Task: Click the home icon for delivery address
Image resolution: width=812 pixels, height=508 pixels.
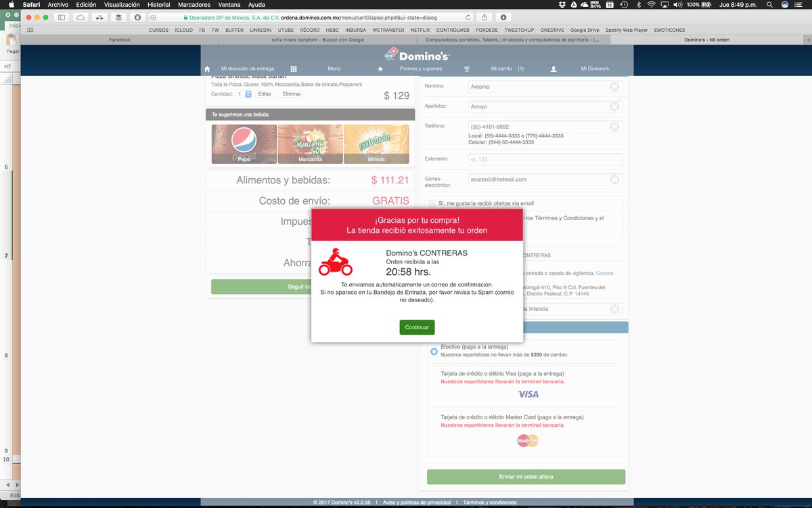Action: (207, 69)
